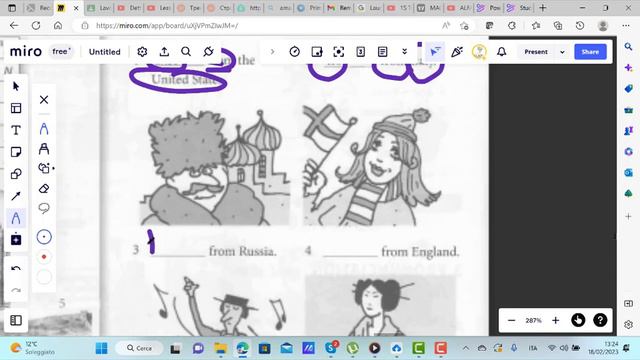
Task: Open Miro notifications bell
Action: coord(502,52)
